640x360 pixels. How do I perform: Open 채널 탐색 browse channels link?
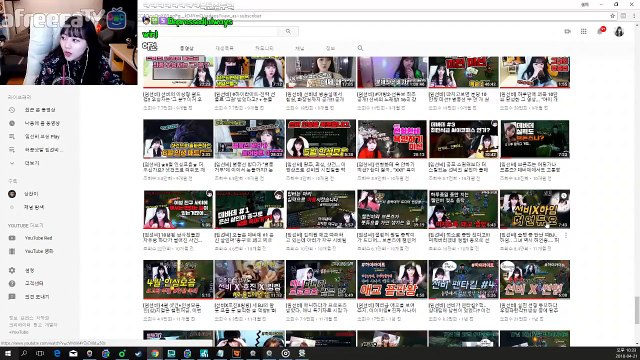pos(34,207)
